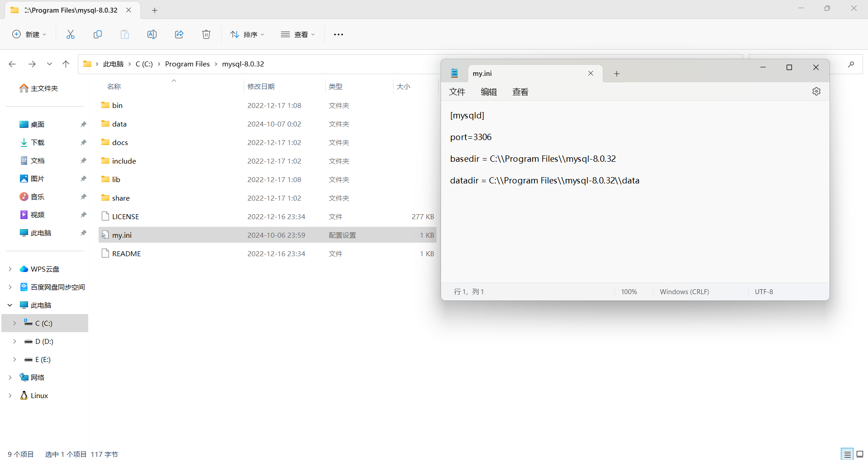Switch to the my.ini tab in Notepad
Screen dimensions: 868x460
click(482, 73)
